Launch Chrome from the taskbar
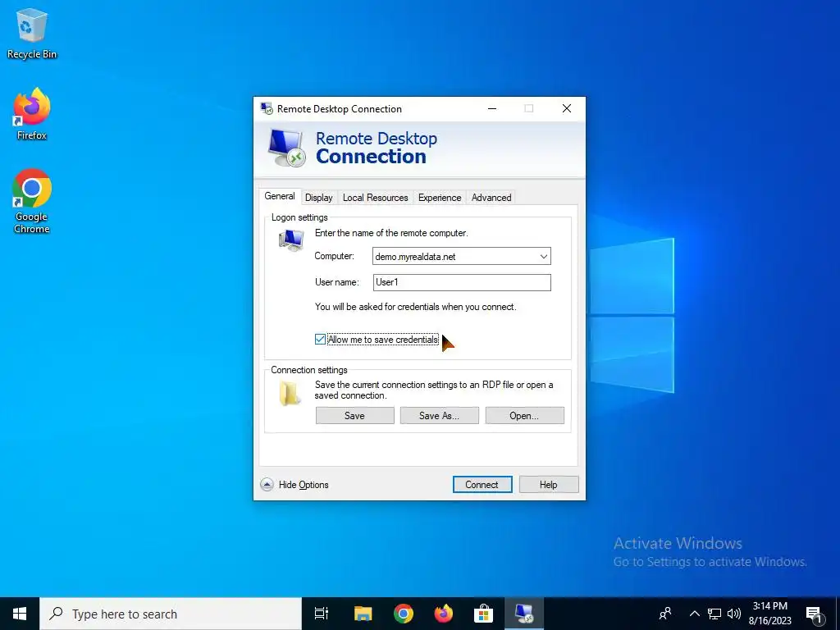 click(x=403, y=614)
